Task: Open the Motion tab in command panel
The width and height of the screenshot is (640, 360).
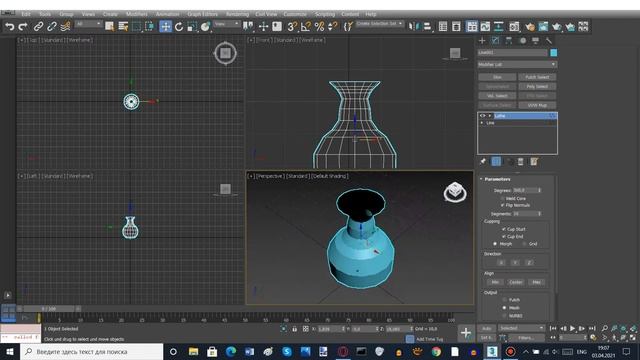Action: point(522,40)
